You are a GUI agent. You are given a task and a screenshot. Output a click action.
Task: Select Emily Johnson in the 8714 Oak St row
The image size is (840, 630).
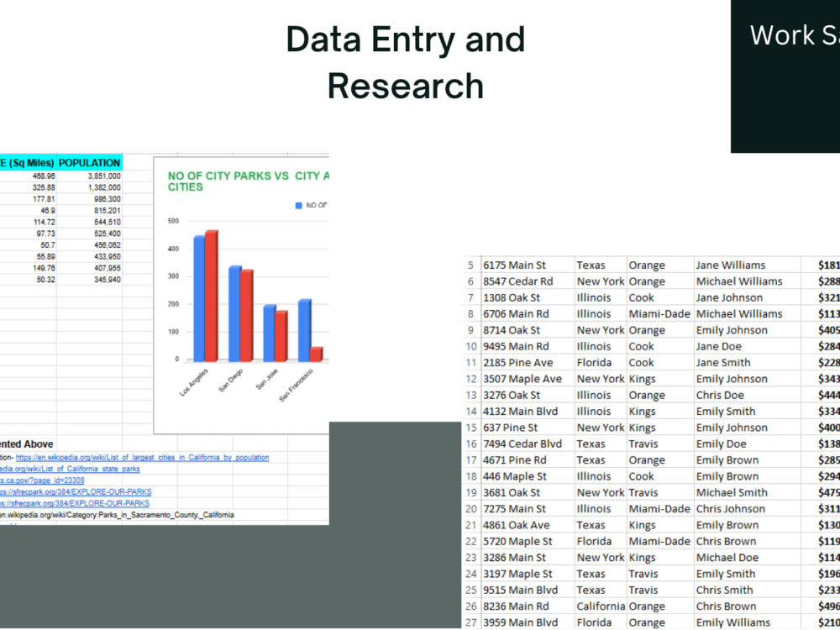732,330
